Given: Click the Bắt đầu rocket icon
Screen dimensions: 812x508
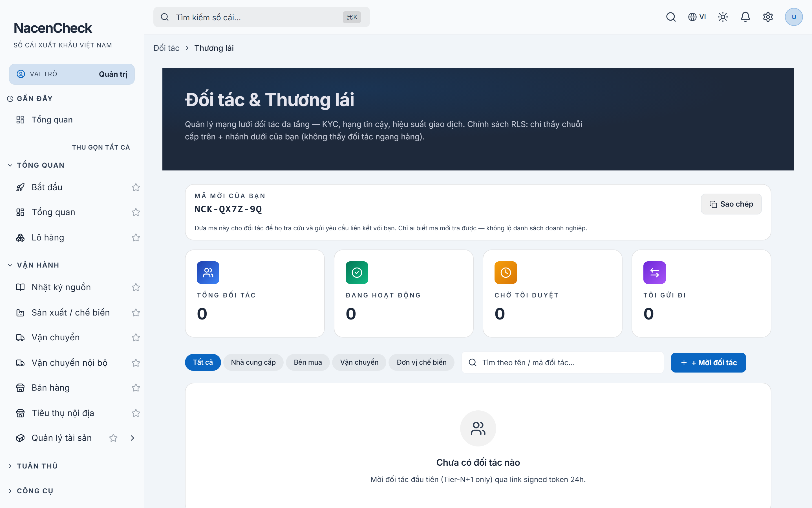Looking at the screenshot, I should (x=21, y=187).
